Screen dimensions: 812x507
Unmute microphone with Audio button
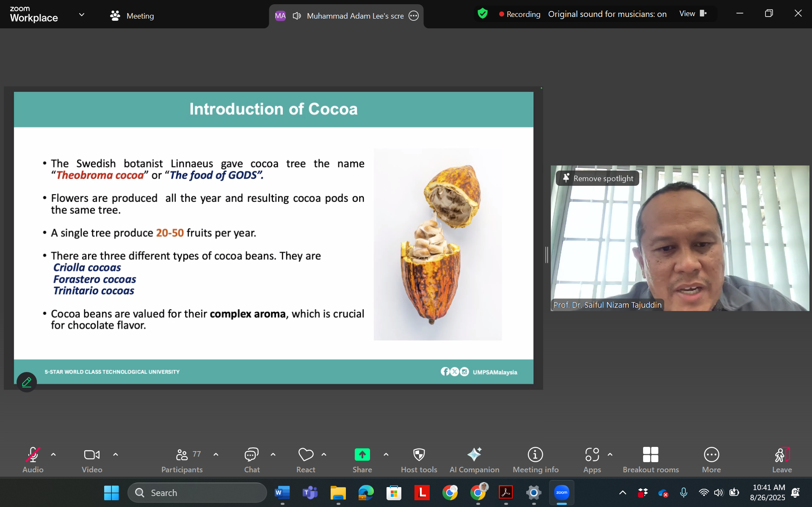pyautogui.click(x=33, y=460)
